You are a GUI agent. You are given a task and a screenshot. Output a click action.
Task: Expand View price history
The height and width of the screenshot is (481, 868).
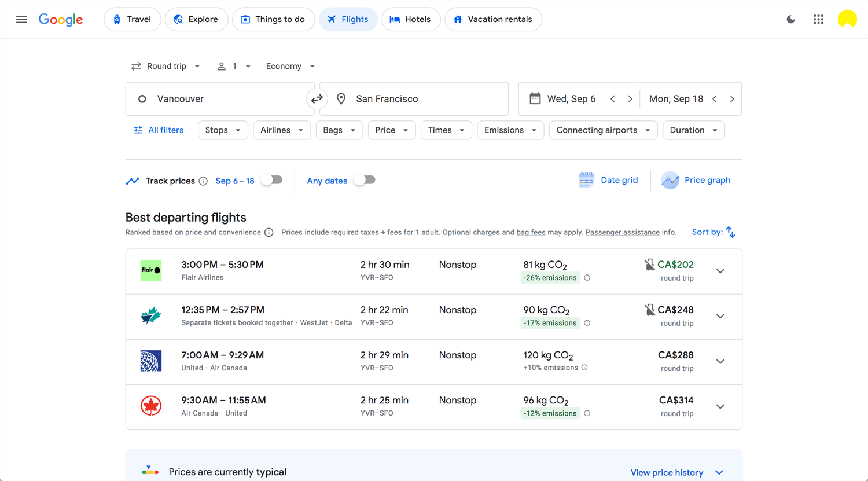[x=677, y=472]
